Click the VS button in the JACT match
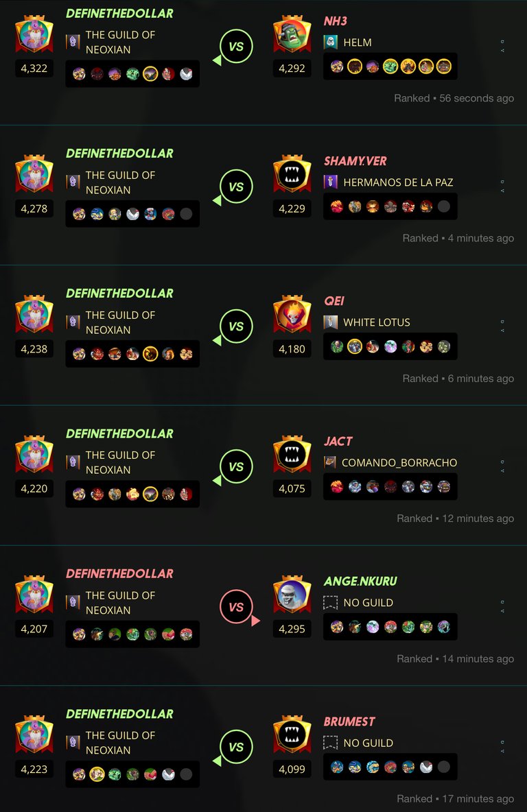Screen dimensions: 527x812 [x=236, y=466]
